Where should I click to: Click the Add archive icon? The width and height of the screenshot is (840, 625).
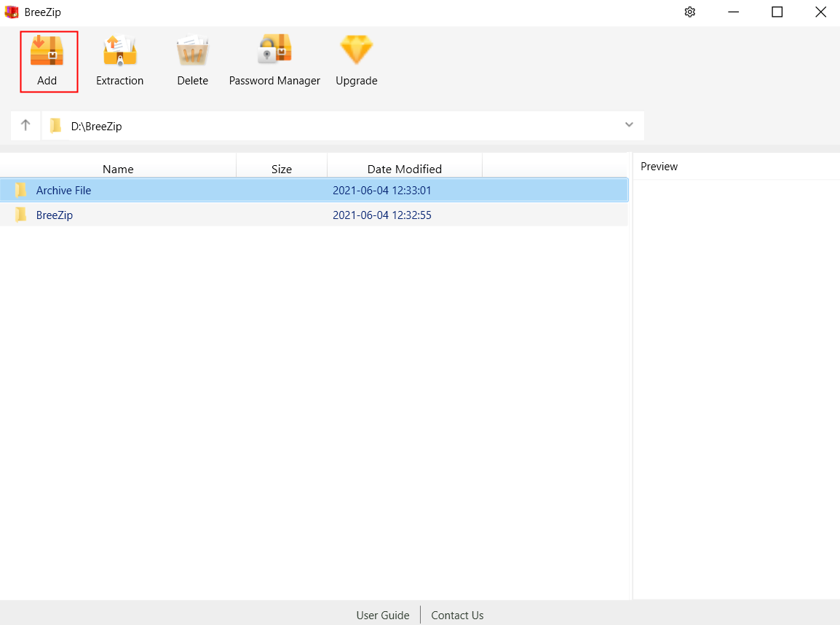pos(47,50)
